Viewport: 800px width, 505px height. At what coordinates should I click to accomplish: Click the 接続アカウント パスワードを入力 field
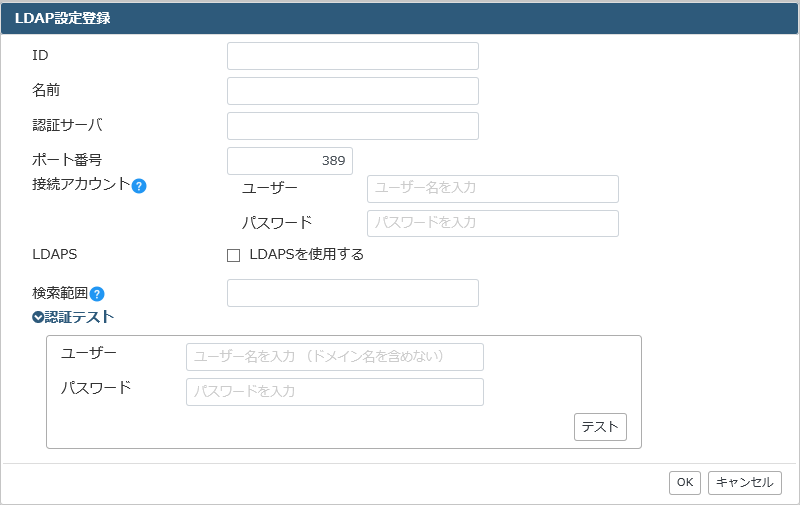pyautogui.click(x=493, y=223)
